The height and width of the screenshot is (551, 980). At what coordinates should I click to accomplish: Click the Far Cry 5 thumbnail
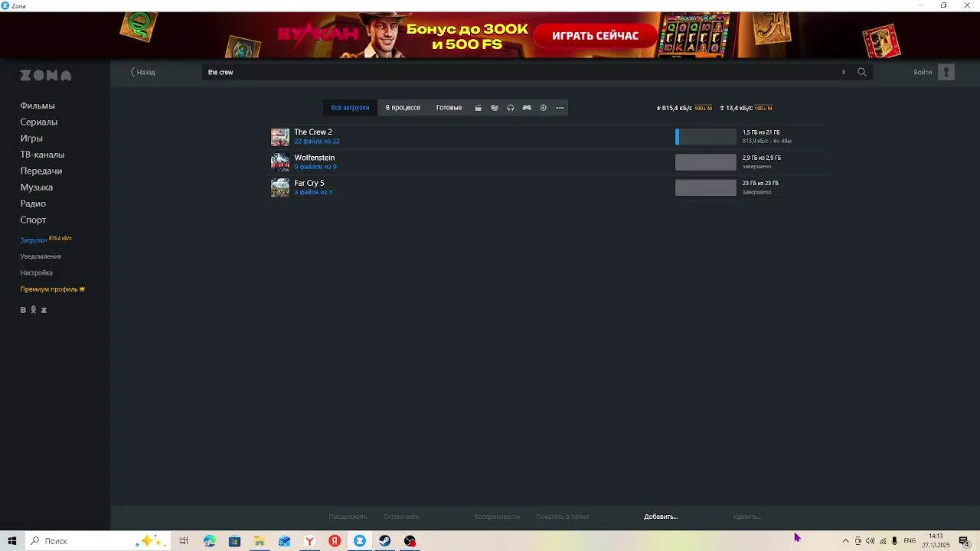[x=280, y=187]
